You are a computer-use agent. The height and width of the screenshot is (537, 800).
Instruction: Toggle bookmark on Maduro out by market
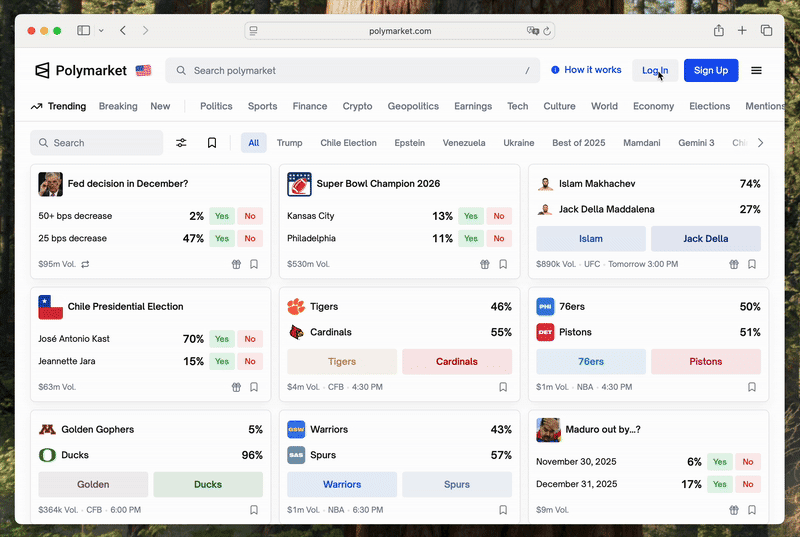(752, 510)
